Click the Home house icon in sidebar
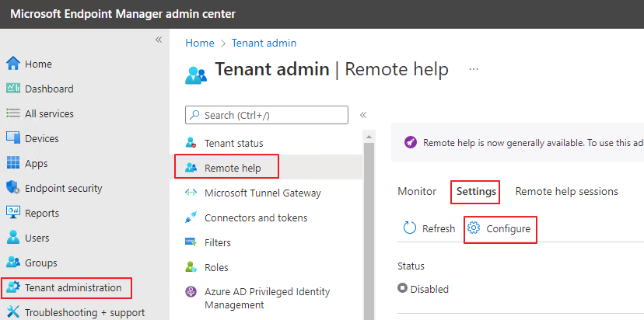 (x=13, y=64)
